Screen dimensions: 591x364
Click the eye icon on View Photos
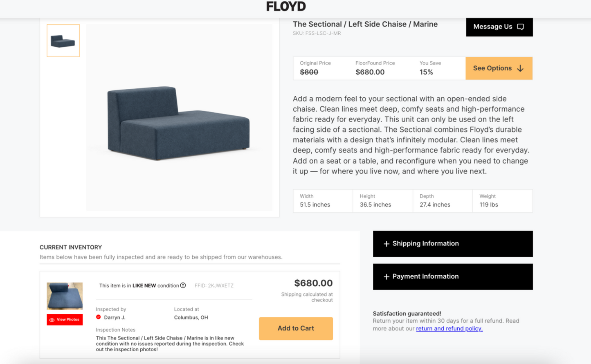[52, 320]
